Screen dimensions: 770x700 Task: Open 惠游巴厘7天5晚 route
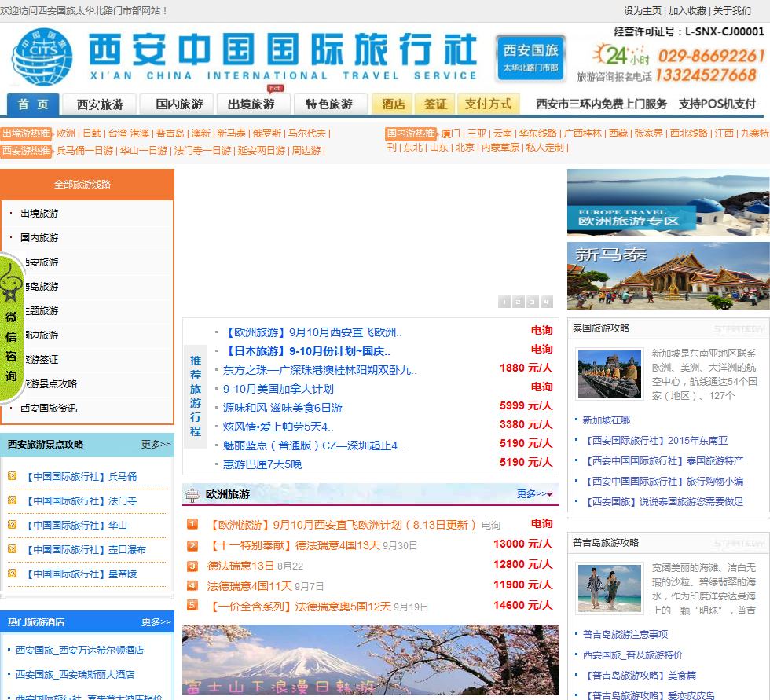pos(262,464)
